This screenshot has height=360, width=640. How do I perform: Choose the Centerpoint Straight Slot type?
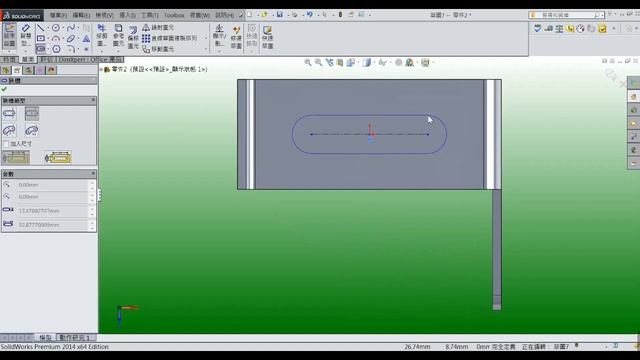tap(32, 113)
